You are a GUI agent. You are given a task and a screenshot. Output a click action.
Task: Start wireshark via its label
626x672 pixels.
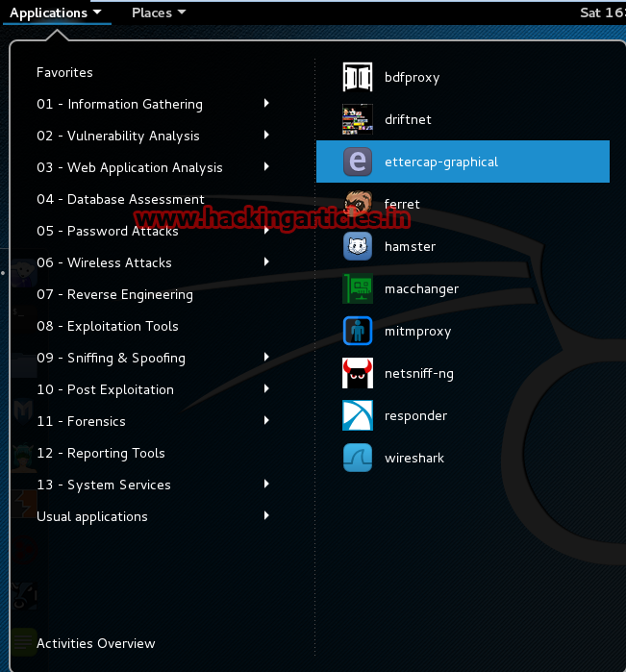pyautogui.click(x=414, y=459)
